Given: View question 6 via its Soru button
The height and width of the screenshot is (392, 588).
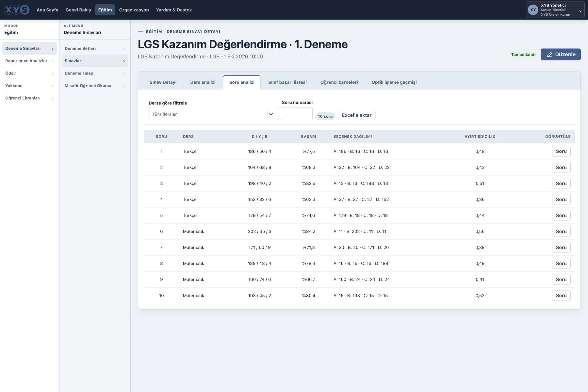Looking at the screenshot, I should (561, 231).
